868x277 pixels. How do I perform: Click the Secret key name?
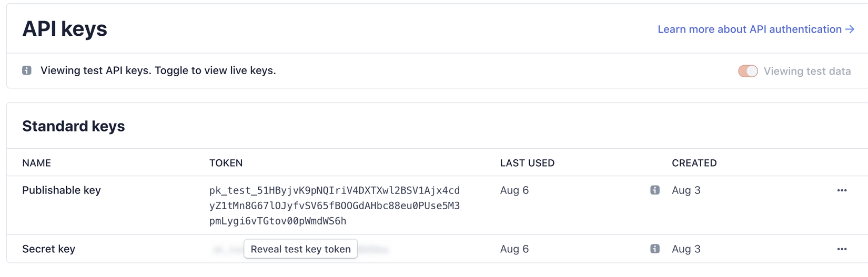point(49,249)
